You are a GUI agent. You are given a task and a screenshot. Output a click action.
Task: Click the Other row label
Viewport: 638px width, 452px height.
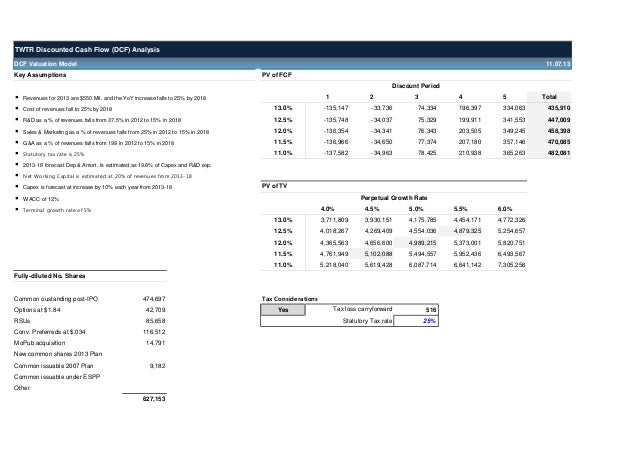[x=22, y=388]
